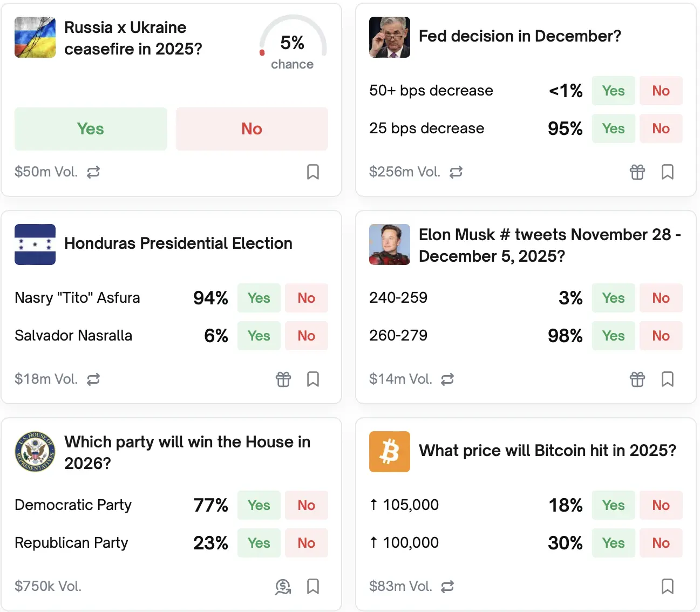
Task: Open gift rewards on Elon Musk tweets card
Action: (x=637, y=379)
